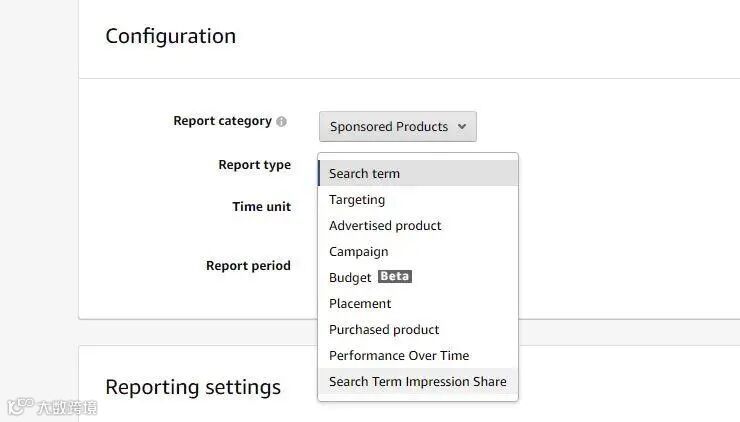Click the Reporting settings heading
Viewport: 740px width, 422px height.
click(192, 387)
